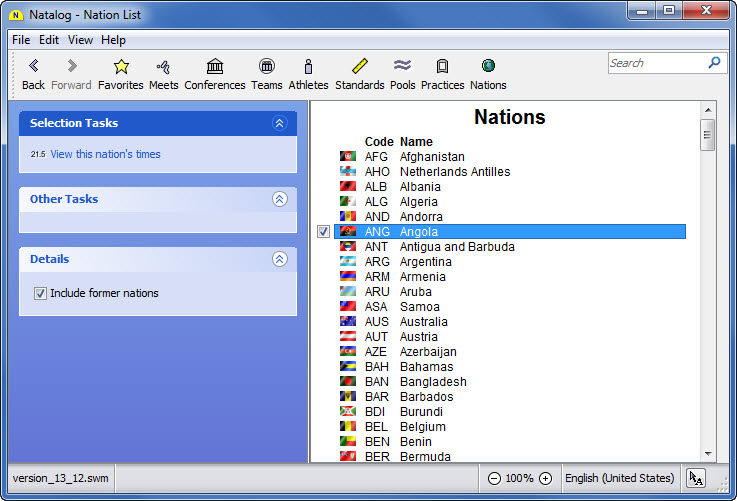Open the Pools toolbar icon
This screenshot has height=501, width=737.
[x=402, y=67]
